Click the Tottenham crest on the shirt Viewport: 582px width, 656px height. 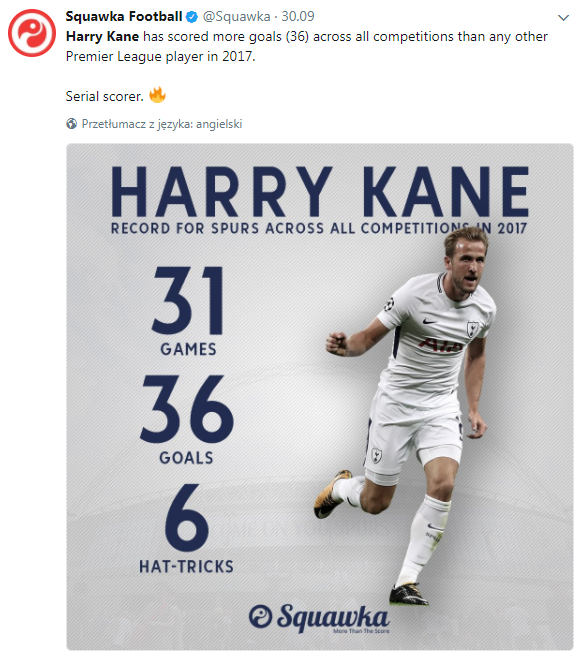click(x=472, y=329)
